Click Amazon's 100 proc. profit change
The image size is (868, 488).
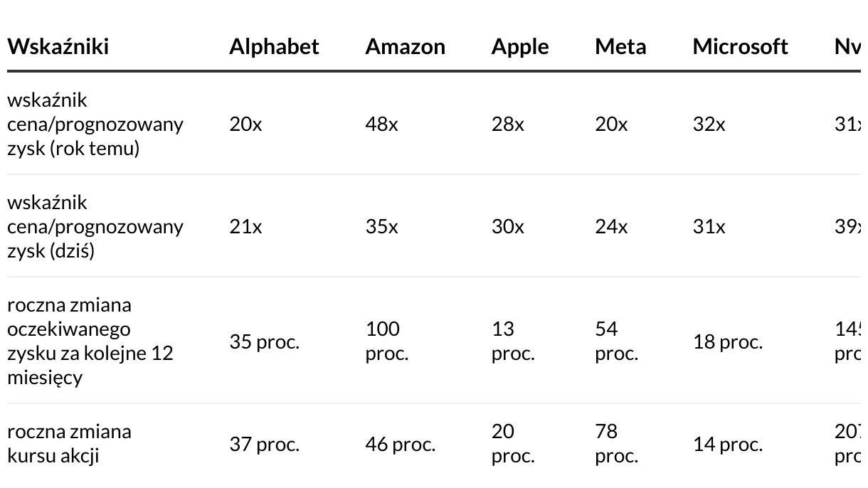coord(387,341)
